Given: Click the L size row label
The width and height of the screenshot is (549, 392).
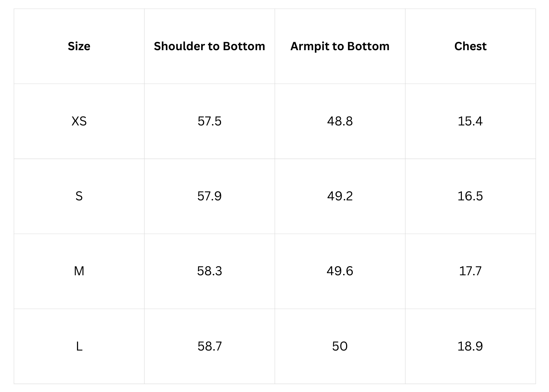Looking at the screenshot, I should click(79, 346).
